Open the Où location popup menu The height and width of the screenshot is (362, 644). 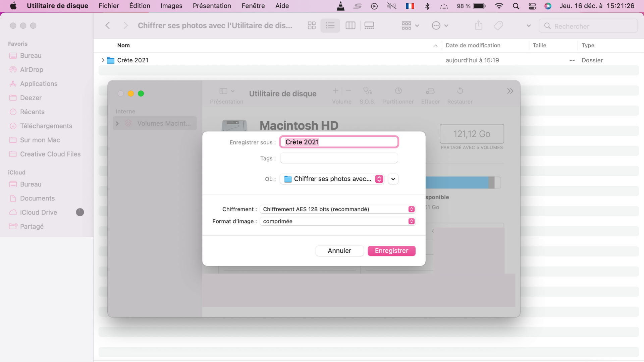tap(332, 179)
